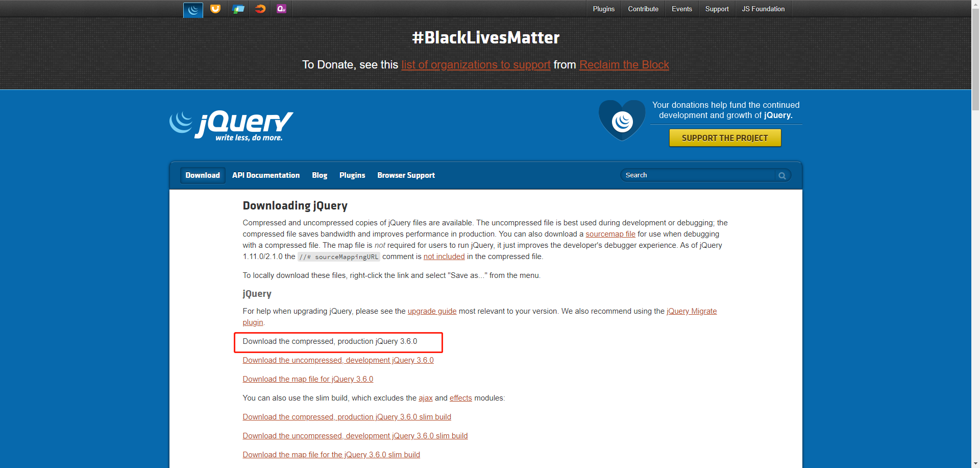Click the Search input field
Image resolution: width=980 pixels, height=468 pixels.
pos(699,175)
